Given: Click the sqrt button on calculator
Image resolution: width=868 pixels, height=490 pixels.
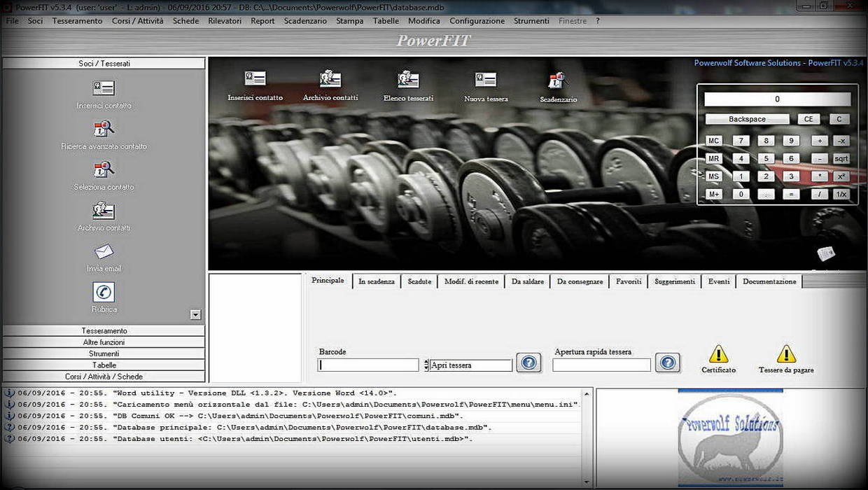Looking at the screenshot, I should [841, 159].
